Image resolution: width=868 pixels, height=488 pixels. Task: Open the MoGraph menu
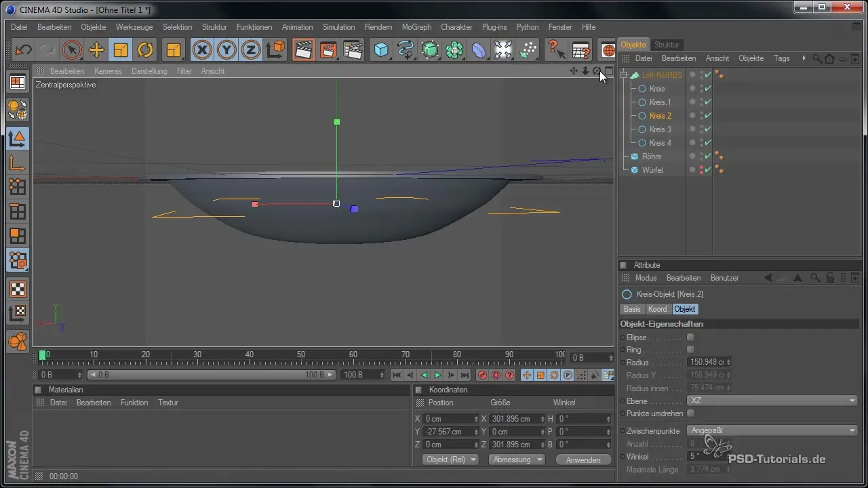pyautogui.click(x=415, y=27)
